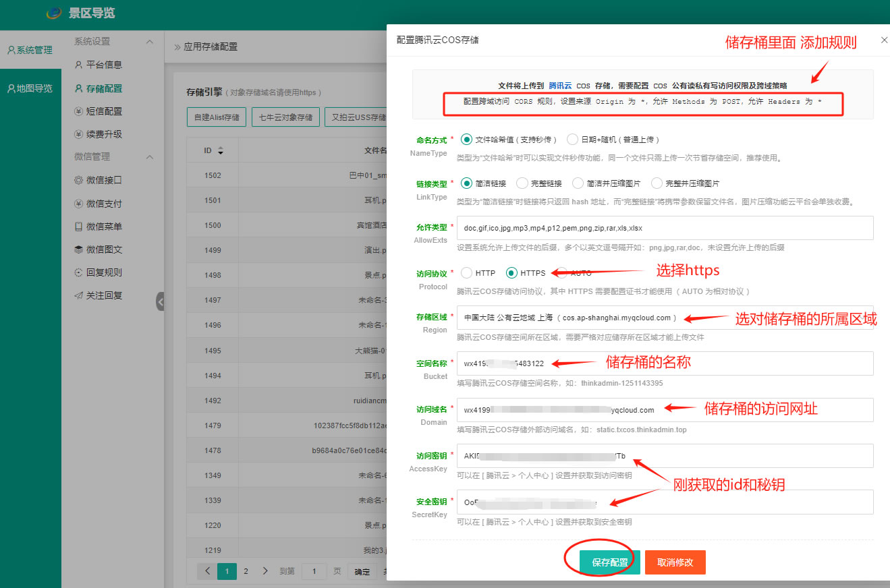This screenshot has width=890, height=588.
Task: Collapse the 系统设置 menu section
Action: [x=149, y=42]
